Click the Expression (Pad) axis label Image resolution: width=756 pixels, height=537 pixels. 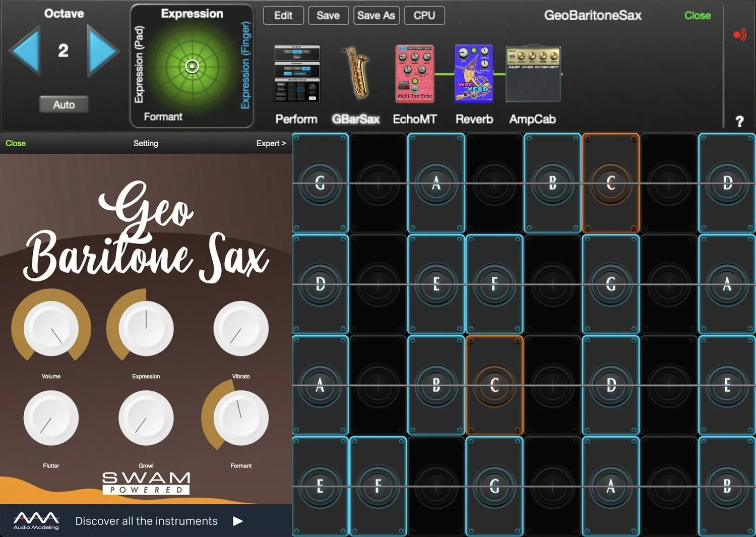(139, 64)
